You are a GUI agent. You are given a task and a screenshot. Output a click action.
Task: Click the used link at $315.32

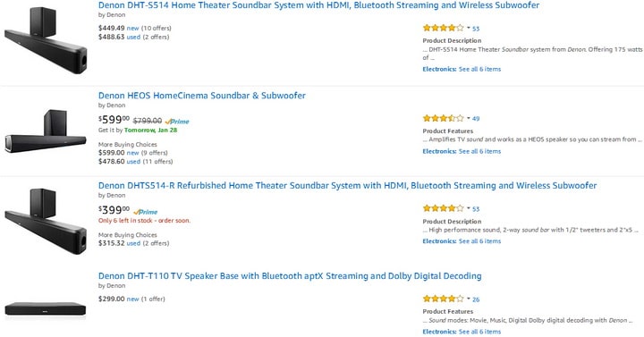[x=133, y=243]
